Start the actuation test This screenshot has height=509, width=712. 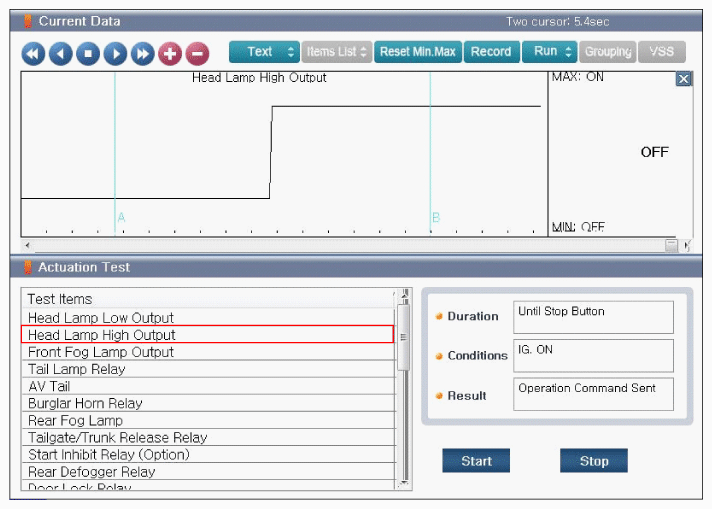pos(476,461)
